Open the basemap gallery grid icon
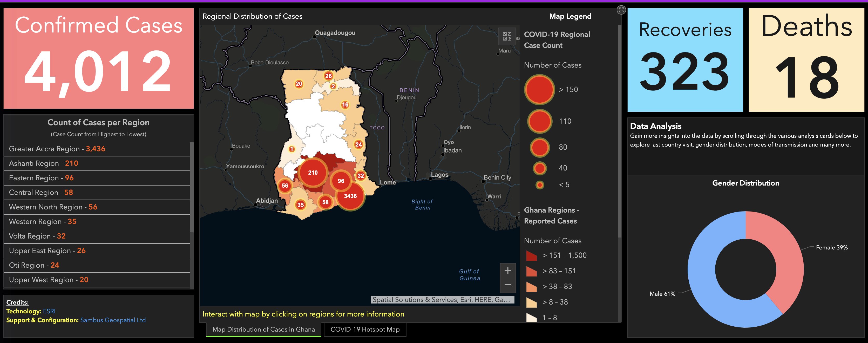The image size is (868, 343). tap(507, 36)
